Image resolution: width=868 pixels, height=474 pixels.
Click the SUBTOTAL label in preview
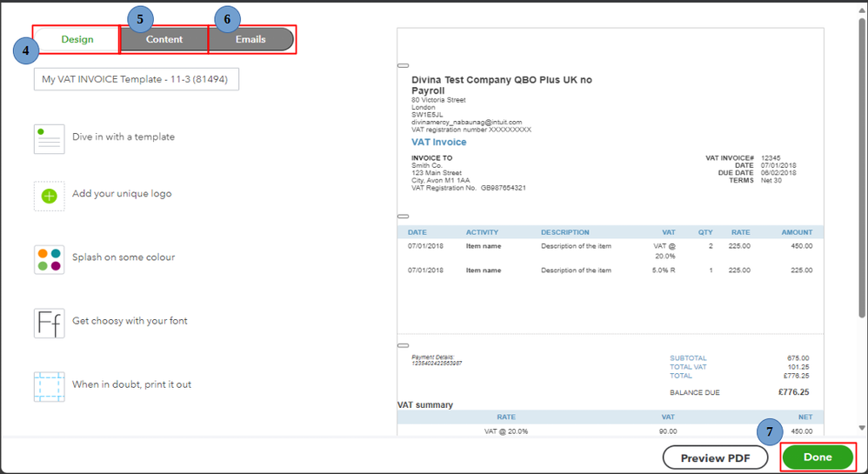tap(688, 358)
